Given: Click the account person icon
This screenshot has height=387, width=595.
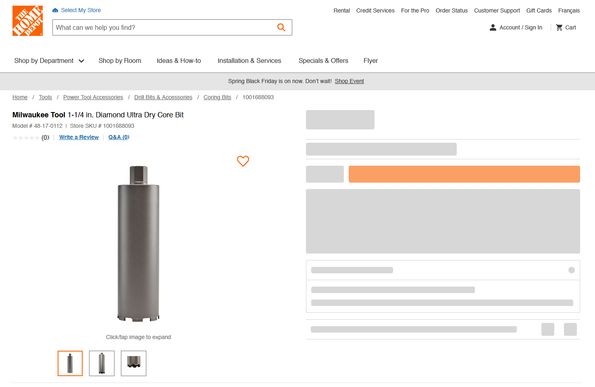Looking at the screenshot, I should coord(493,27).
